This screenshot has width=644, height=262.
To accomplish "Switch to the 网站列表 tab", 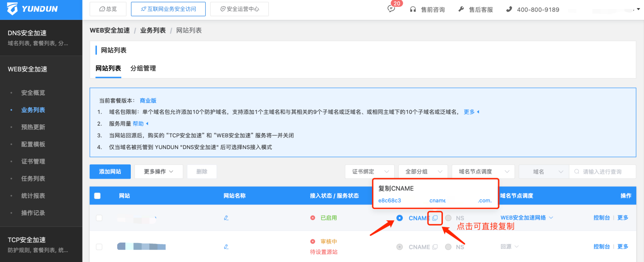I will tap(108, 68).
